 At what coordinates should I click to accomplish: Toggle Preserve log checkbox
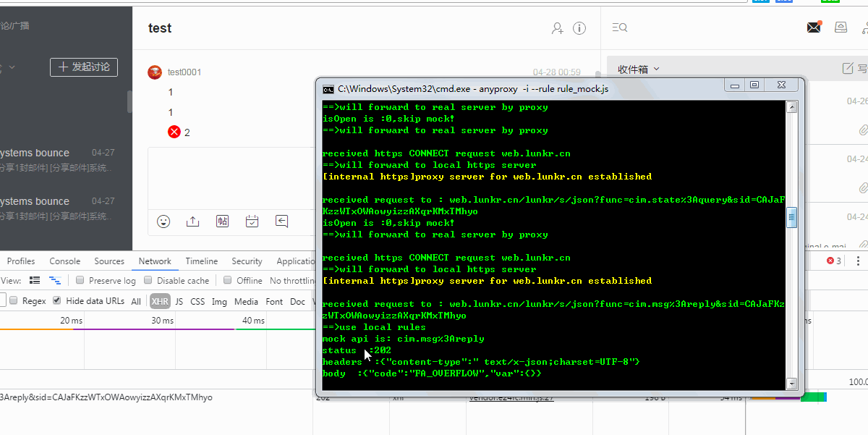80,280
